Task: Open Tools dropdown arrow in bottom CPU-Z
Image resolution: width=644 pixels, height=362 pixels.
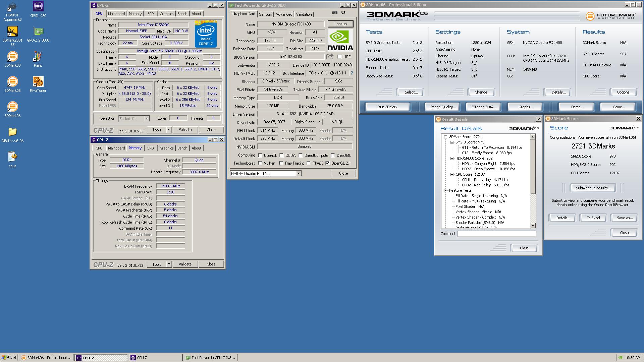Action: click(169, 264)
